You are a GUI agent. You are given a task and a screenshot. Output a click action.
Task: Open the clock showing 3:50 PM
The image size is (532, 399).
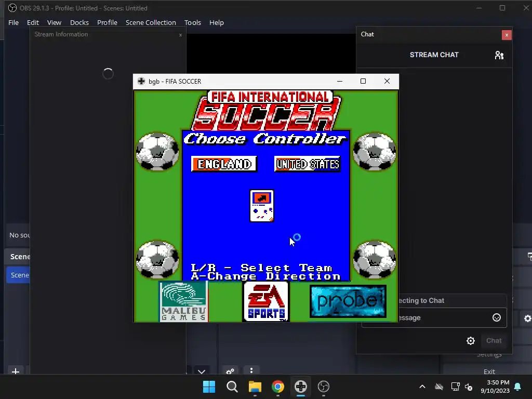click(x=495, y=387)
